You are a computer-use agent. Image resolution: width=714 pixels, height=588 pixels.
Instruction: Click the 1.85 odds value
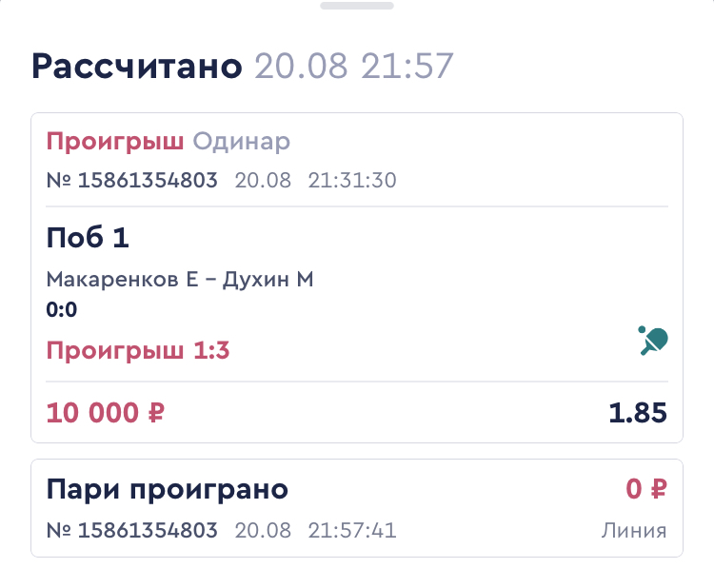[x=638, y=413]
